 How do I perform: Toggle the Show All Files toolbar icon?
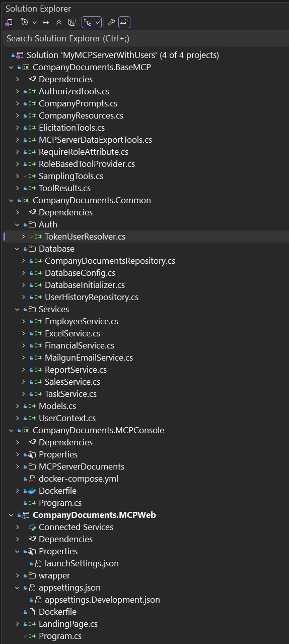click(x=71, y=22)
